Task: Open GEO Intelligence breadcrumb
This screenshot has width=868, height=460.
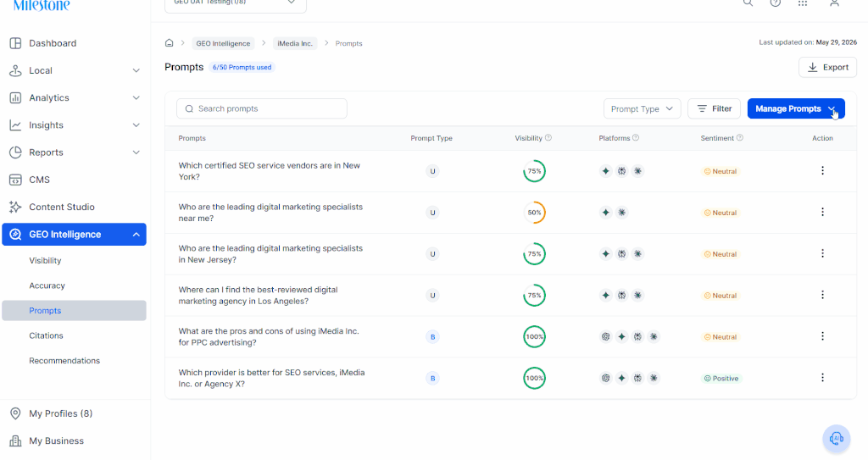Action: (223, 43)
